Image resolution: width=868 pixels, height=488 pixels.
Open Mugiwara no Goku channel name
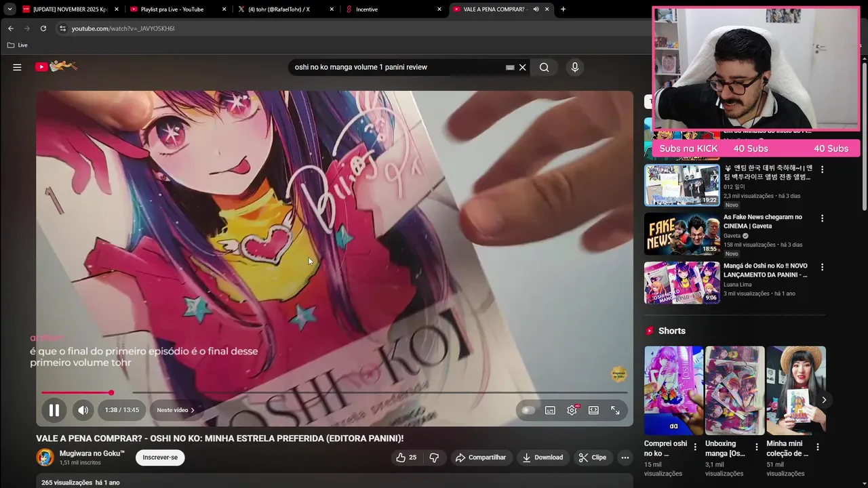click(x=92, y=453)
